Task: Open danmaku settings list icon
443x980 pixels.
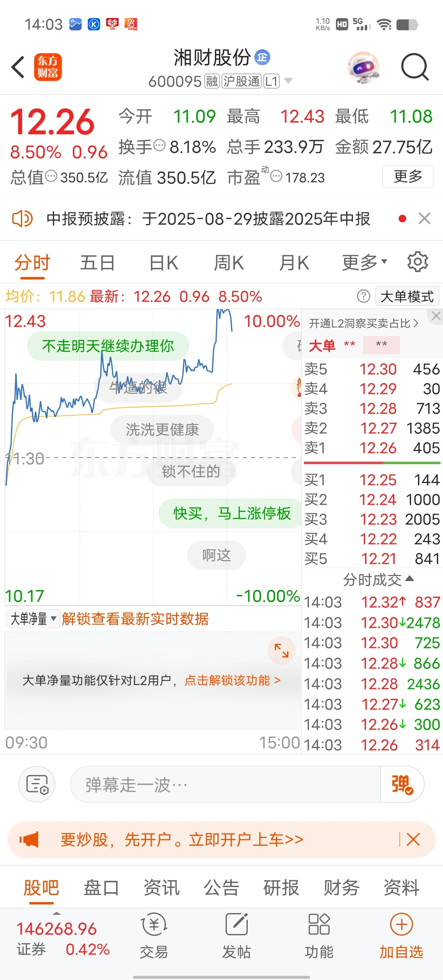Action: (37, 784)
